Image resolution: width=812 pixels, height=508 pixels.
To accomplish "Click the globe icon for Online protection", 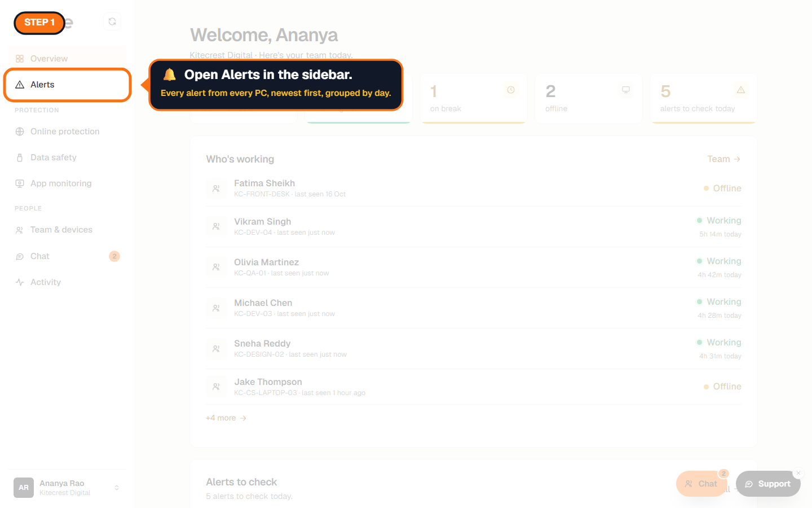I will [x=20, y=132].
